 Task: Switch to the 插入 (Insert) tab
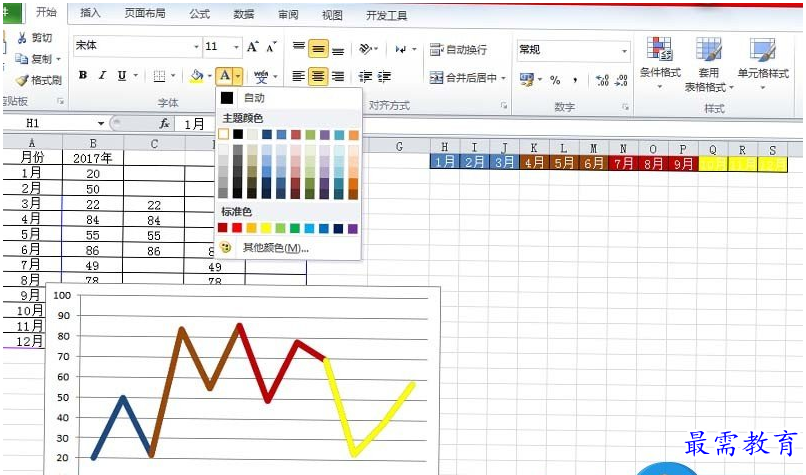point(89,13)
